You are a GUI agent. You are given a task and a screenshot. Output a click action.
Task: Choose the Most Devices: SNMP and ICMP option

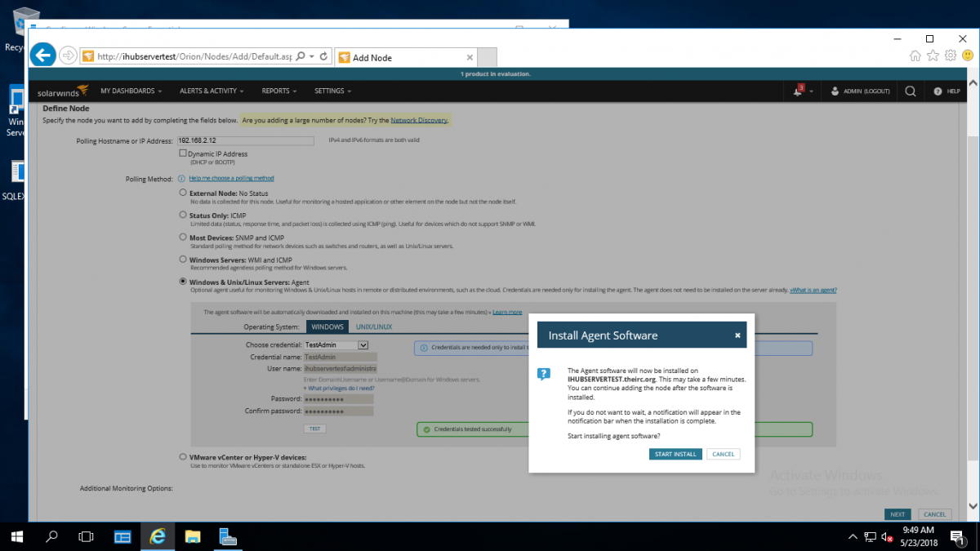[181, 236]
